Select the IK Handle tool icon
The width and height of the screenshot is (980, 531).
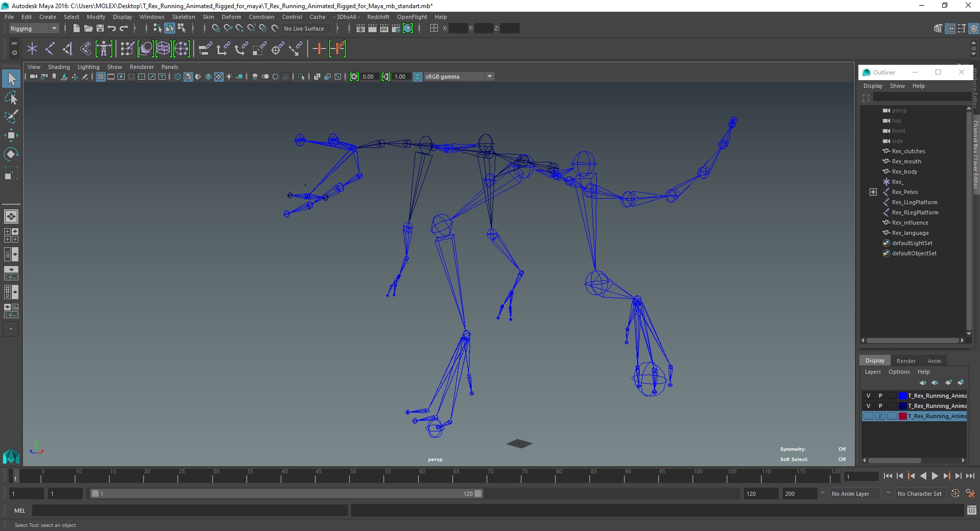pyautogui.click(x=68, y=49)
